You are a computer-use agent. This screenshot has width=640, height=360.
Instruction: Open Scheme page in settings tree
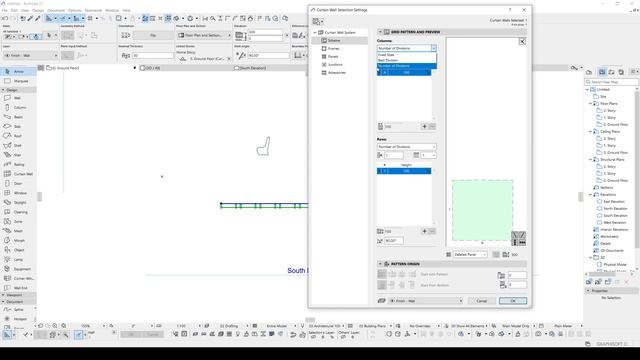[x=340, y=40]
